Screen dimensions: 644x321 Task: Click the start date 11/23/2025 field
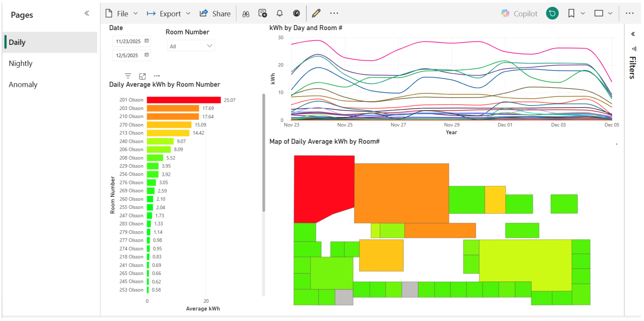click(128, 41)
